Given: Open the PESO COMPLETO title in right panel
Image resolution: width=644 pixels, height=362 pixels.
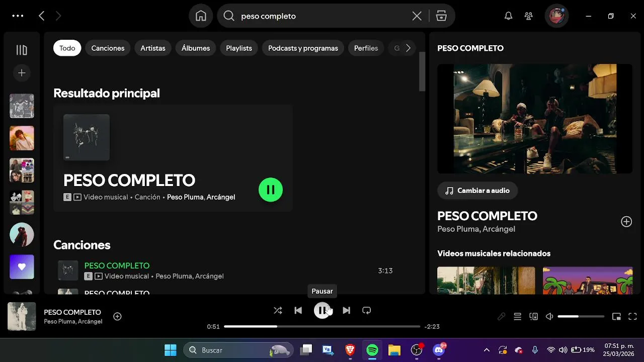Looking at the screenshot, I should 487,216.
